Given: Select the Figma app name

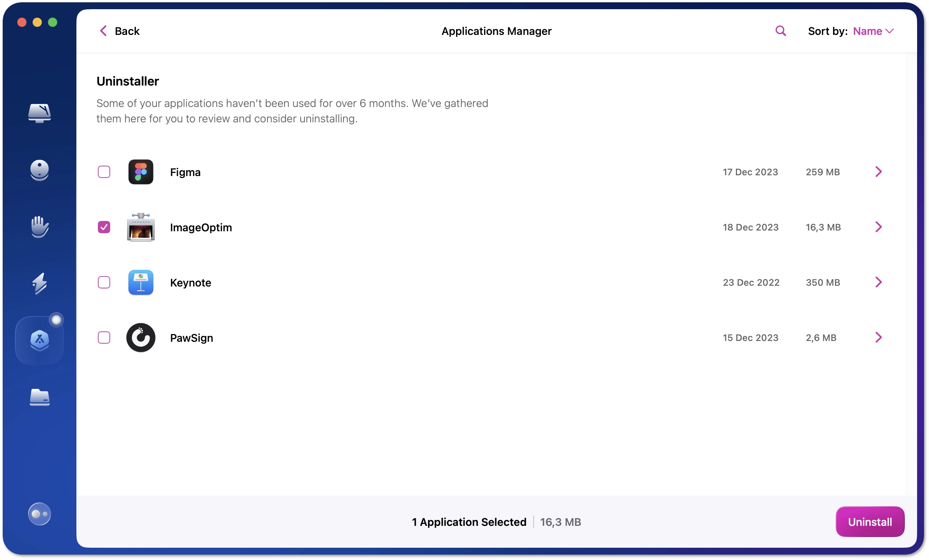Looking at the screenshot, I should 185,172.
